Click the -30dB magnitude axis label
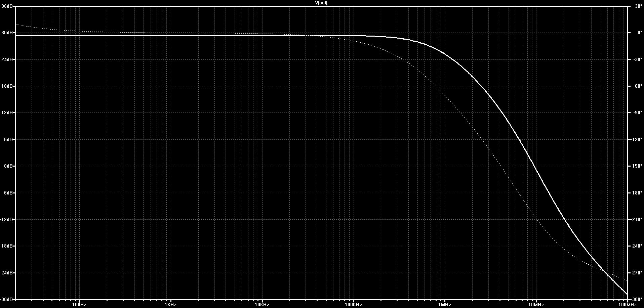This screenshot has width=644, height=308. tap(6, 299)
